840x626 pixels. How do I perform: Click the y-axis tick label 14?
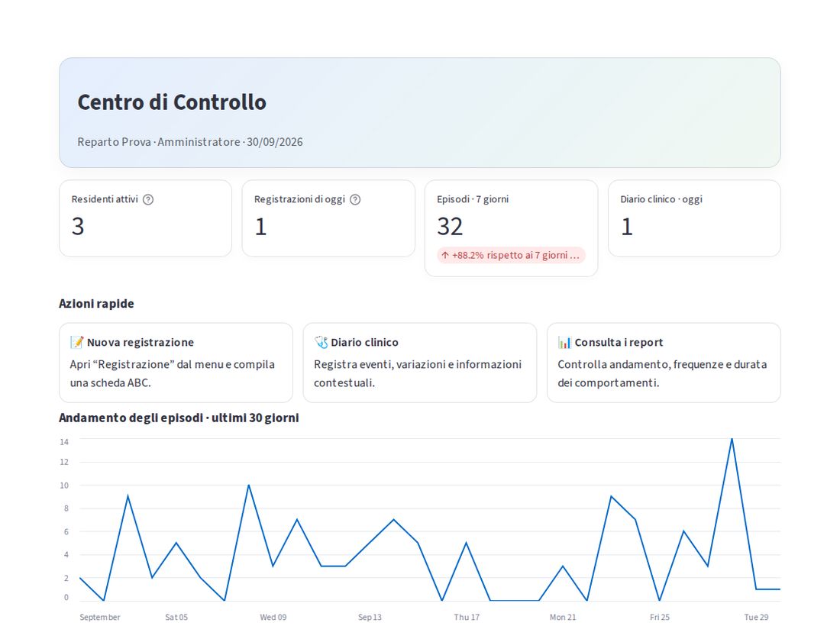(x=64, y=442)
